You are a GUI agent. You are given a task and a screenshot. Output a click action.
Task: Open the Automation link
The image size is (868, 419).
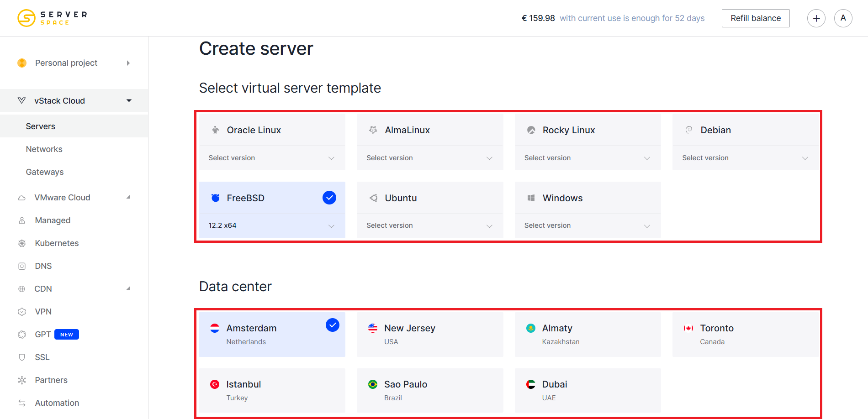pyautogui.click(x=57, y=403)
